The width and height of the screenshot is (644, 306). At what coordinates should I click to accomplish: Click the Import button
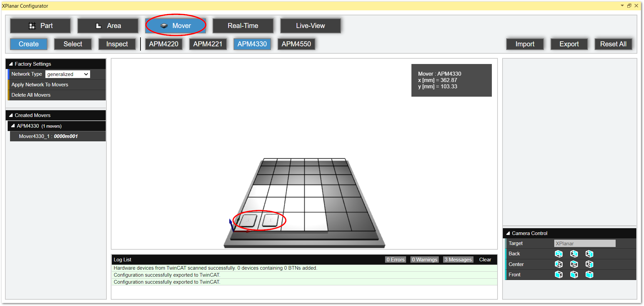point(525,44)
